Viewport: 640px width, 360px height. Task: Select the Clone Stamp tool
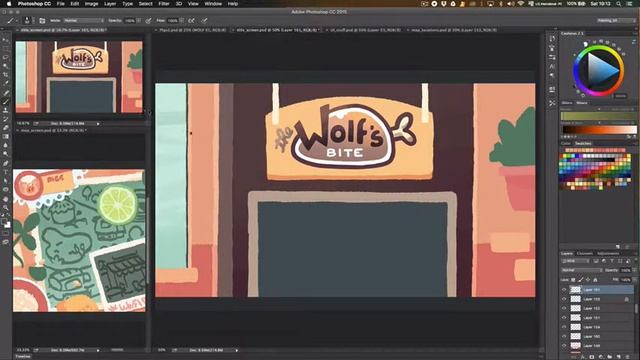pos(5,110)
